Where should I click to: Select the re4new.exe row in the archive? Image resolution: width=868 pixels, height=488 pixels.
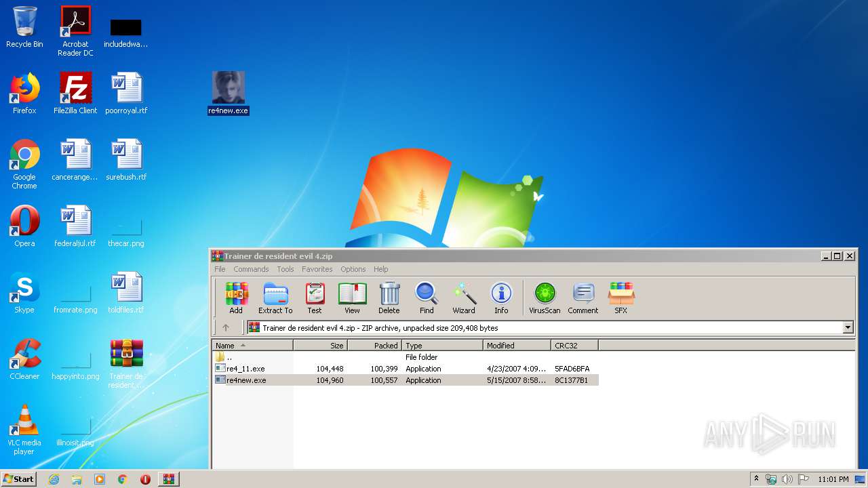[406, 380]
